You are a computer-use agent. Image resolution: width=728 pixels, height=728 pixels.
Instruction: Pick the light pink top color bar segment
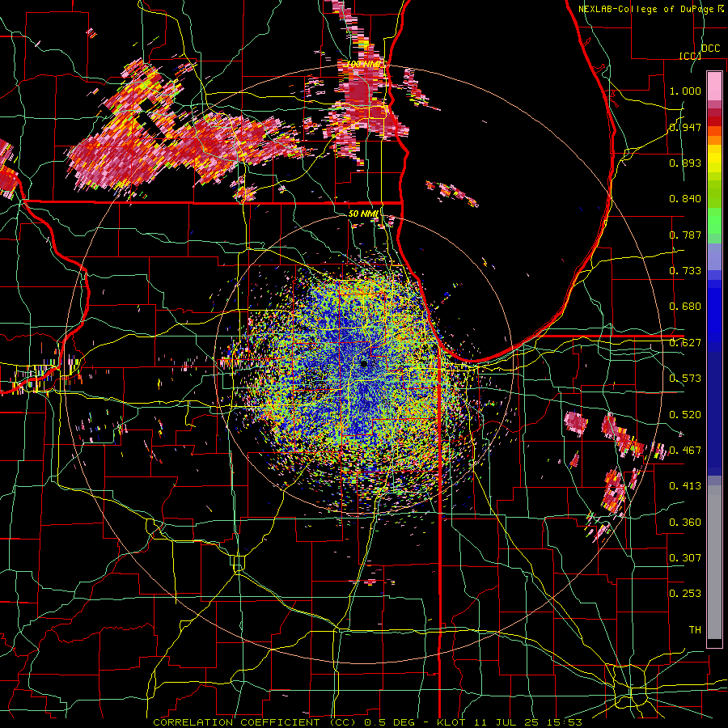[714, 86]
